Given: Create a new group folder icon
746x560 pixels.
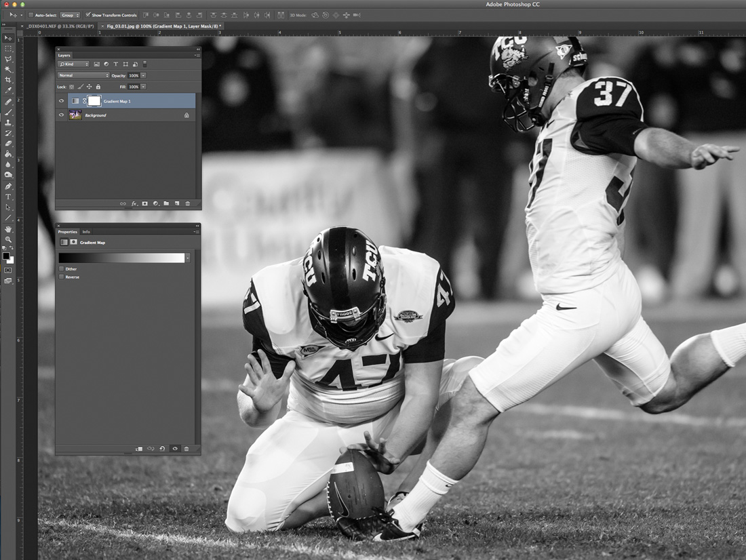Looking at the screenshot, I should click(x=166, y=203).
